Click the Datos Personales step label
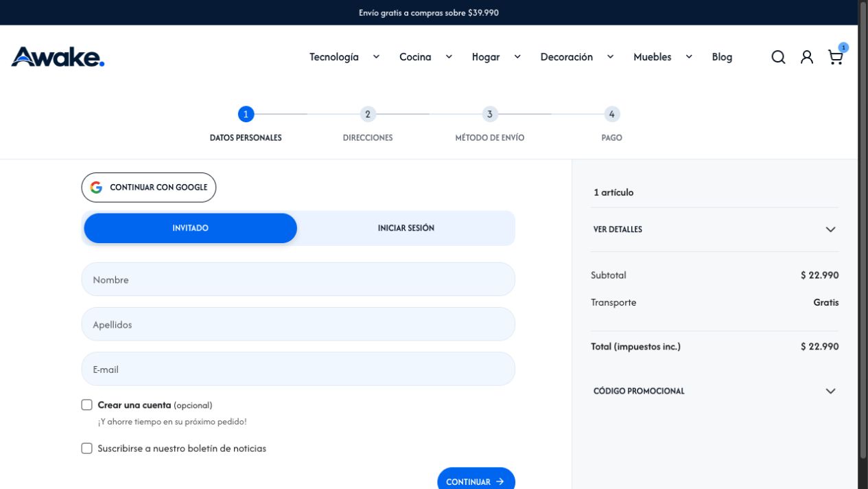Viewport: 868px width, 489px height. (246, 138)
